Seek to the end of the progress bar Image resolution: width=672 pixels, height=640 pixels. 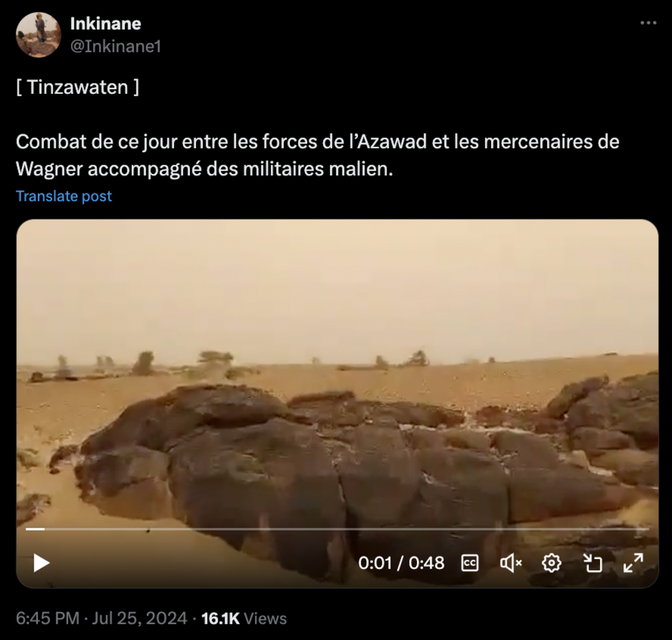(x=647, y=529)
